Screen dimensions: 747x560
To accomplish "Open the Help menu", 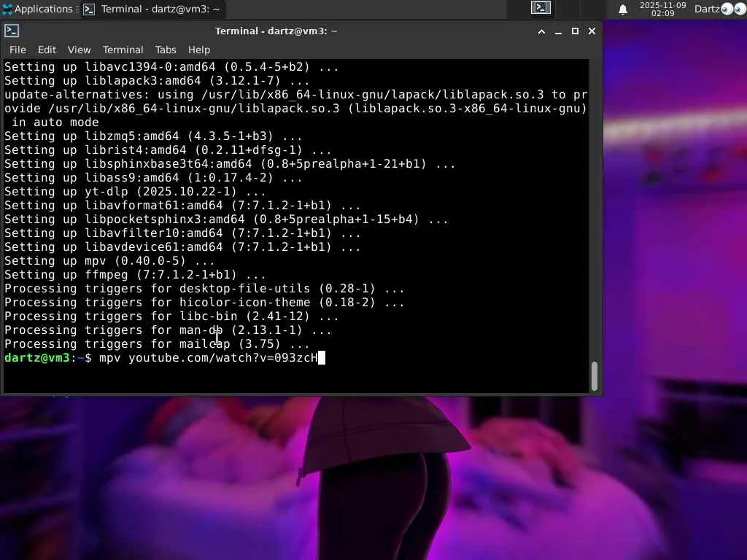I will tap(198, 50).
